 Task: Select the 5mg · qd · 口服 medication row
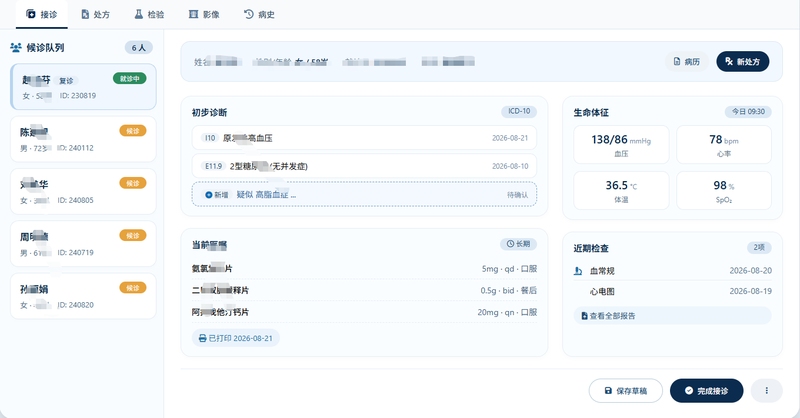click(x=364, y=268)
